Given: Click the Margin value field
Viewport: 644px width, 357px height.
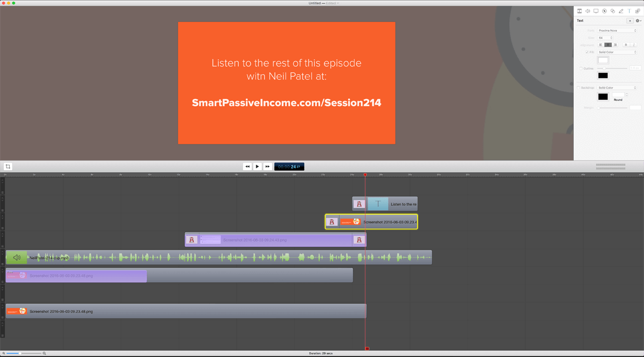Looking at the screenshot, I should (635, 107).
